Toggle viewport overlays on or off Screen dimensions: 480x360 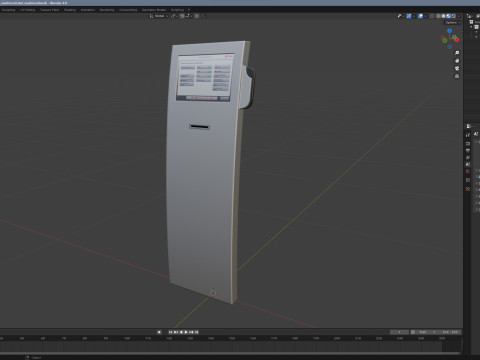(x=420, y=16)
